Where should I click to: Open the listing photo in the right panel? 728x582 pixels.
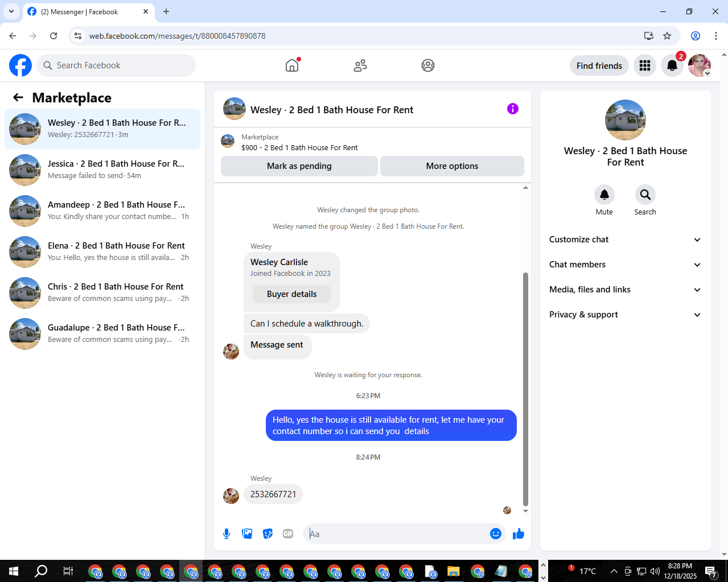click(626, 120)
